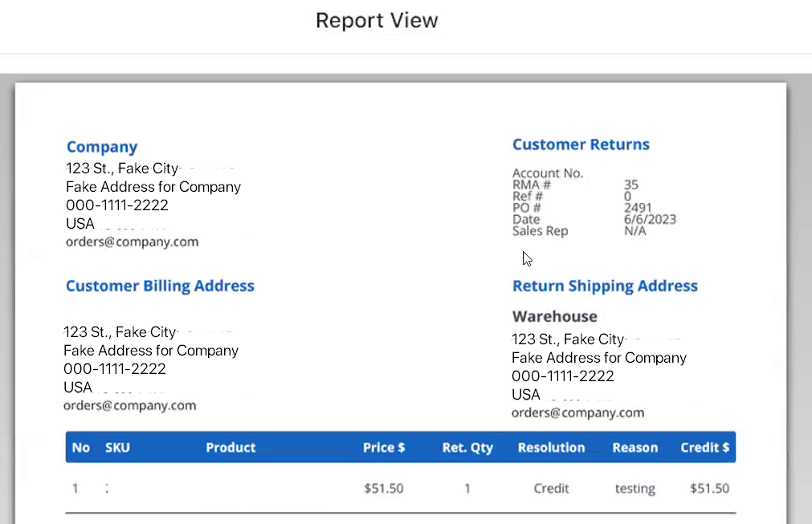Click the Customer Billing Address heading

[160, 286]
